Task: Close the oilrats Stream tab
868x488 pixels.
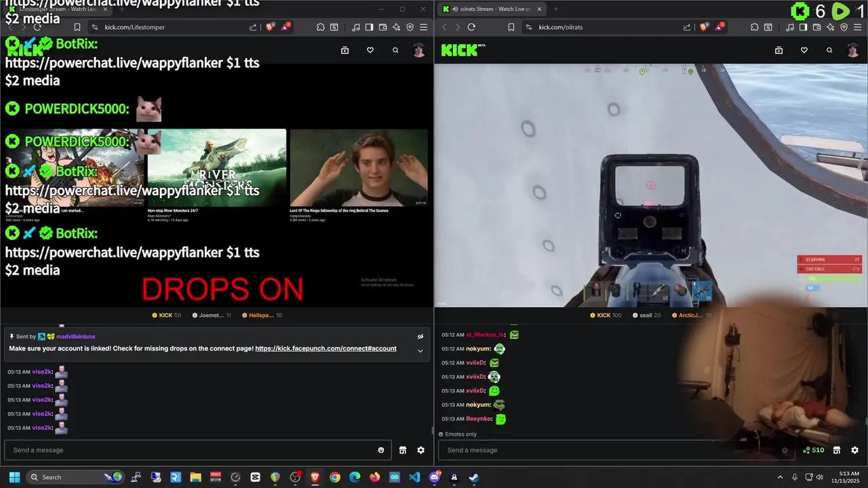Action: [539, 9]
